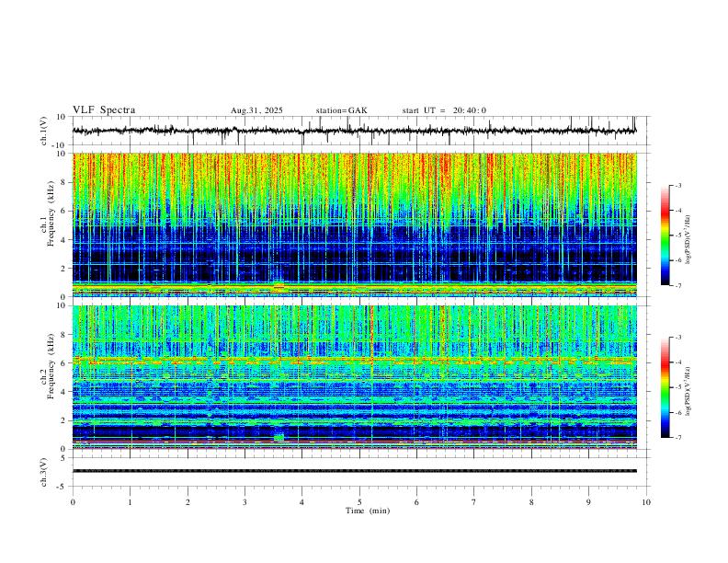Click the "7" tick on the time axis
The image size is (728, 563).
click(x=474, y=502)
